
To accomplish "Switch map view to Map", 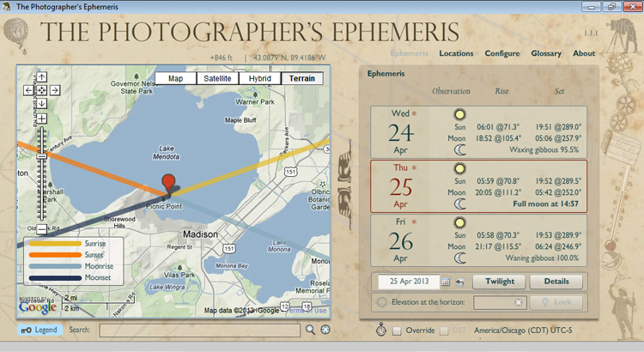I will click(x=175, y=78).
